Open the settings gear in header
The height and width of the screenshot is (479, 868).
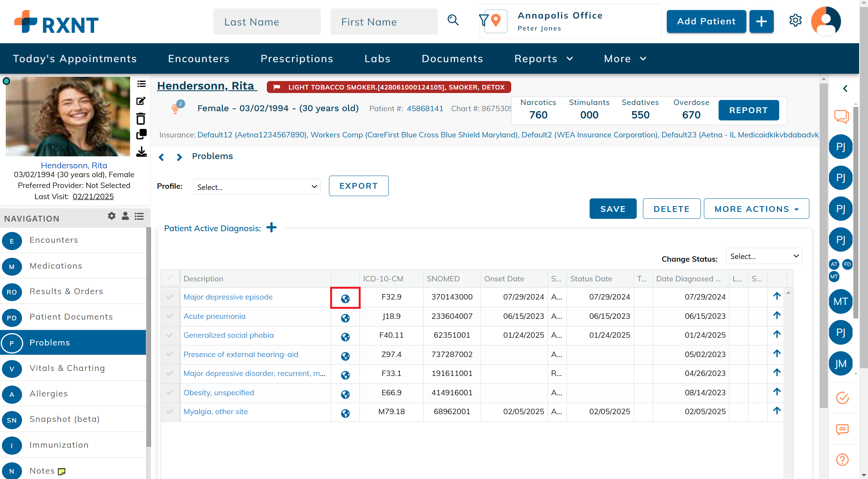click(x=795, y=20)
